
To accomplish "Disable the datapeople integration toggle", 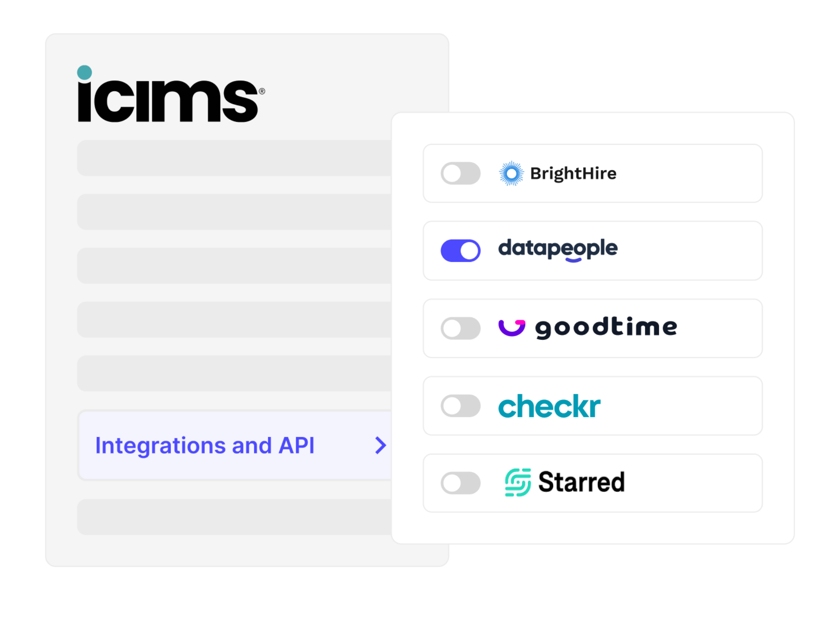I will [460, 251].
